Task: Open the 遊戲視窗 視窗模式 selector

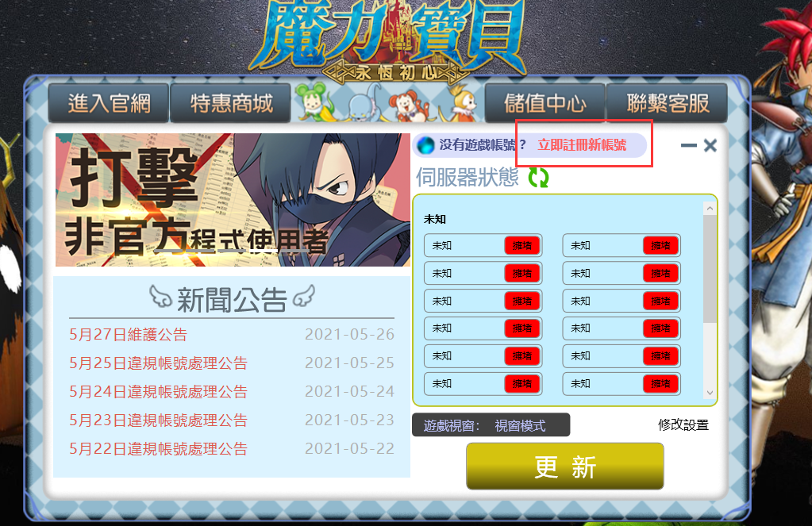Action: click(491, 425)
